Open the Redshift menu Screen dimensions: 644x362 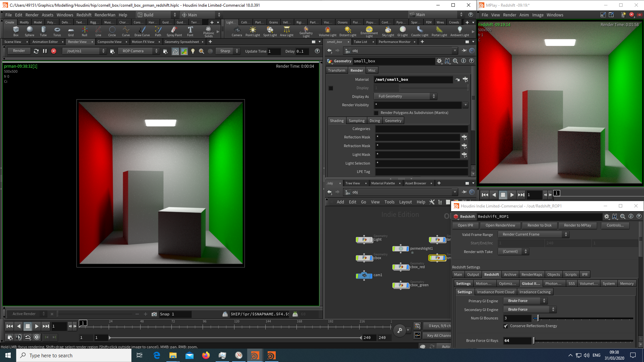click(x=84, y=15)
